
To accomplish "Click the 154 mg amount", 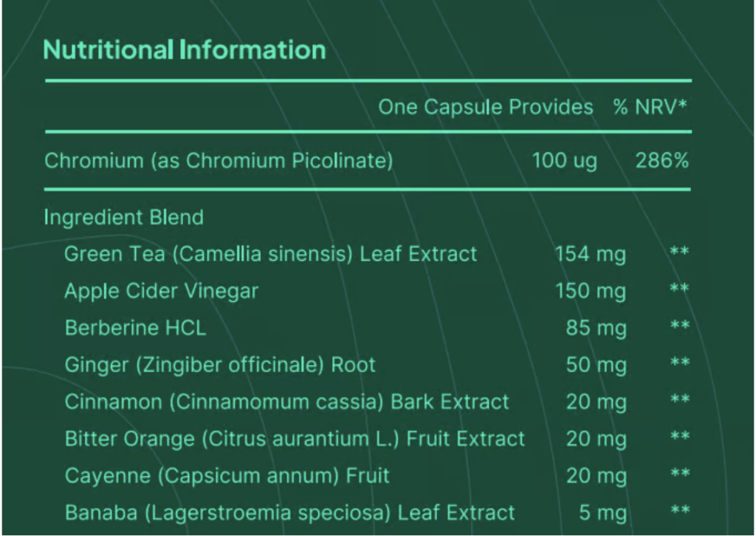I will (591, 254).
